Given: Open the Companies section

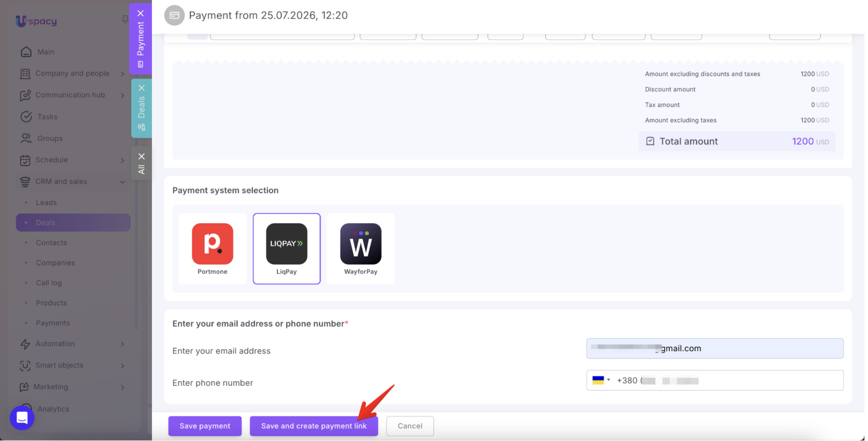Looking at the screenshot, I should (x=55, y=263).
